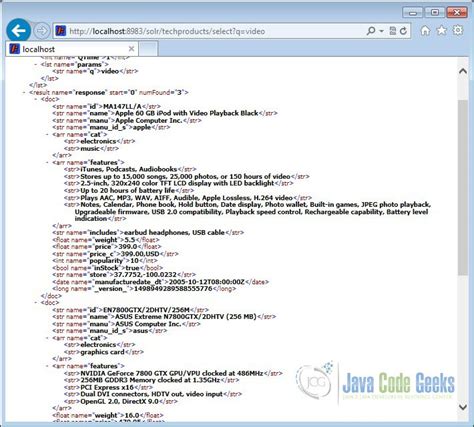This screenshot has height=427, width=474.
Task: Open the Tools gear menu
Action: pos(458,30)
